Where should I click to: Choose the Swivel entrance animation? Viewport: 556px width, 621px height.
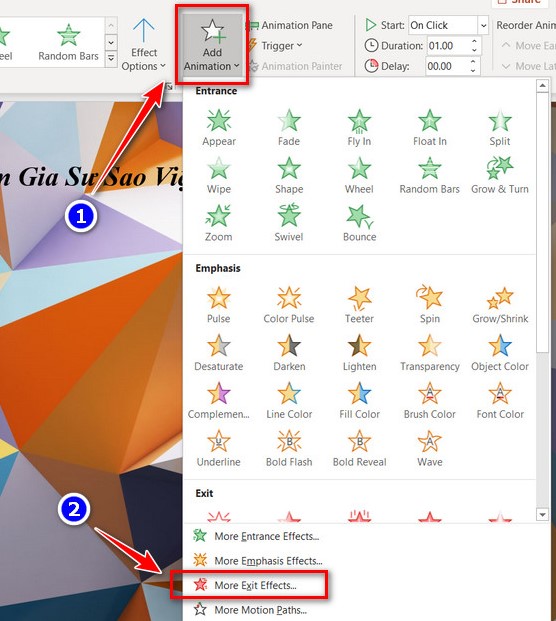tap(289, 223)
